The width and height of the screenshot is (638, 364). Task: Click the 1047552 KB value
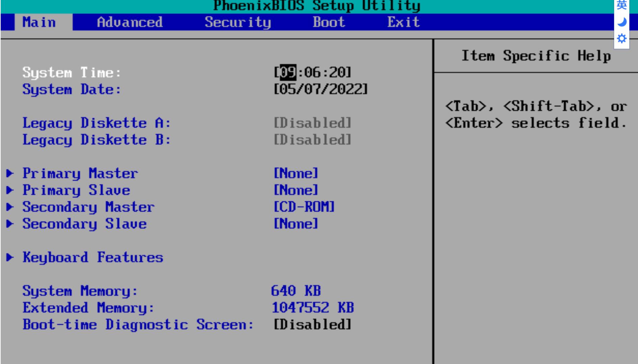(x=313, y=308)
